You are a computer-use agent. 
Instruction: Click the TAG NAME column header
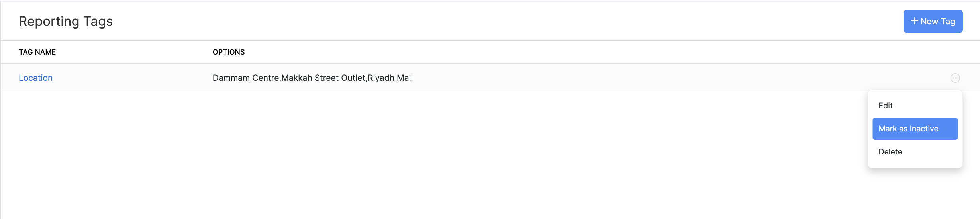tap(37, 52)
